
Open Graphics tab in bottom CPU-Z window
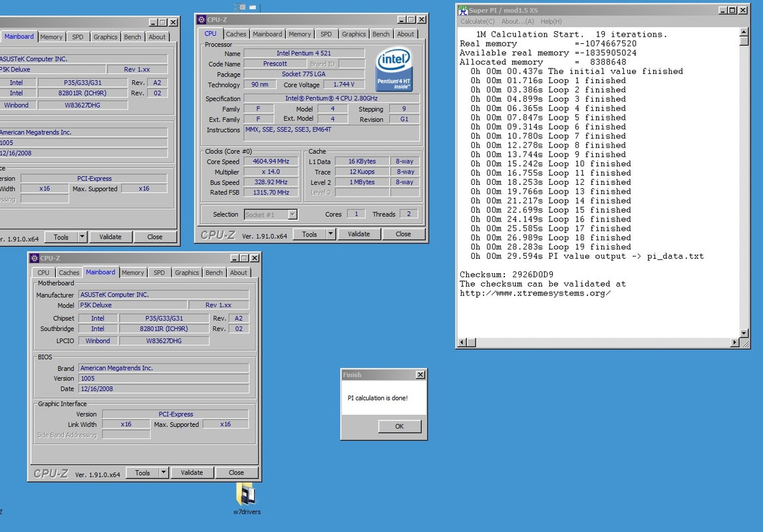pyautogui.click(x=187, y=273)
